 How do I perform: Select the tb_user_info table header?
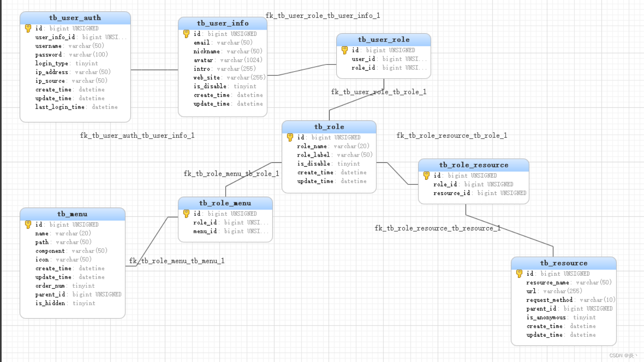click(223, 23)
